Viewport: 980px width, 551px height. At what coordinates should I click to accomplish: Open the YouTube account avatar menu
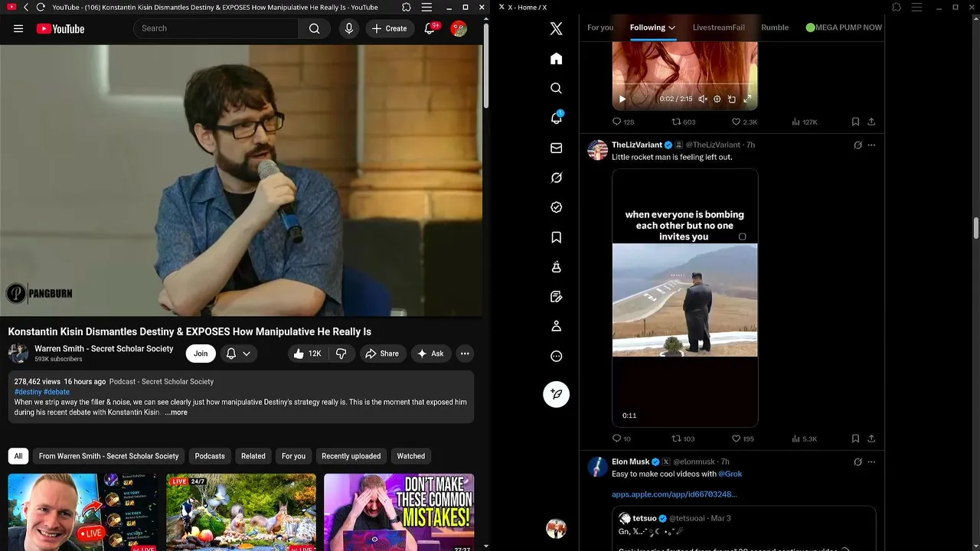pyautogui.click(x=459, y=28)
